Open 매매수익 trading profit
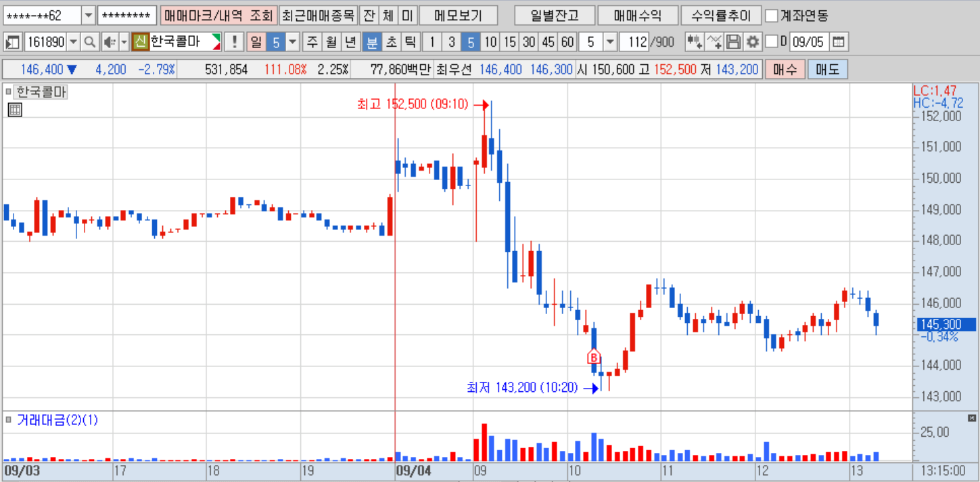The width and height of the screenshot is (980, 482). point(637,15)
